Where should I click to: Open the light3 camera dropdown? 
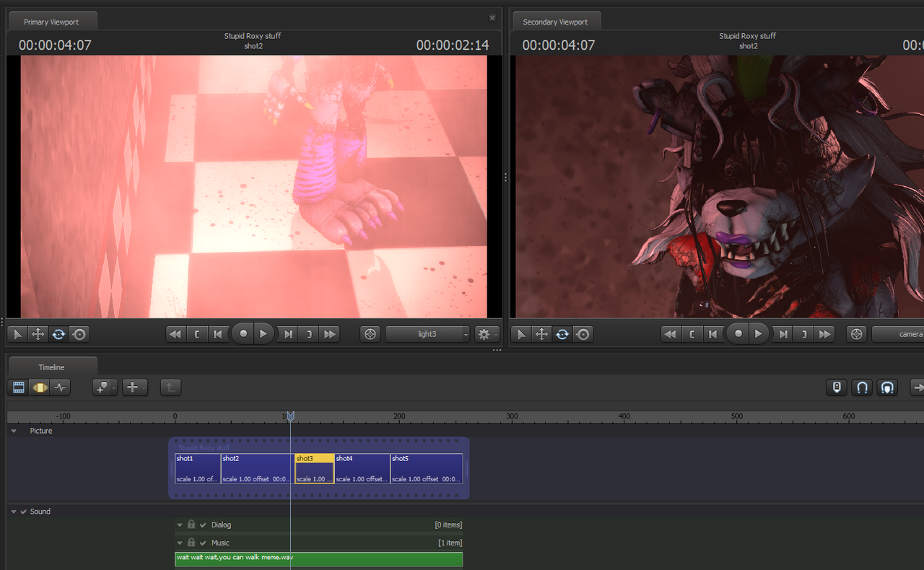(427, 334)
